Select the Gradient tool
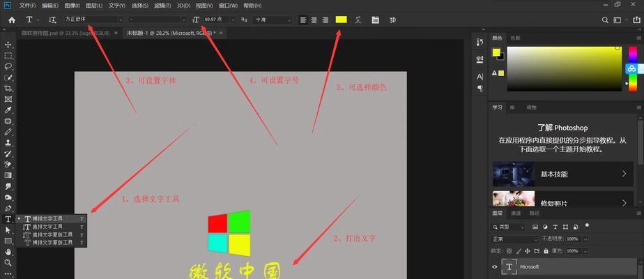 coord(8,176)
